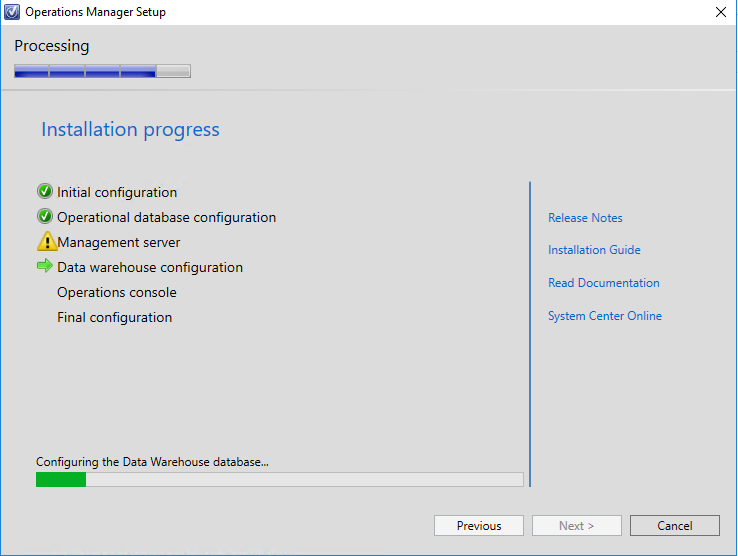Open the Read Documentation link
738x556 pixels.
click(603, 282)
